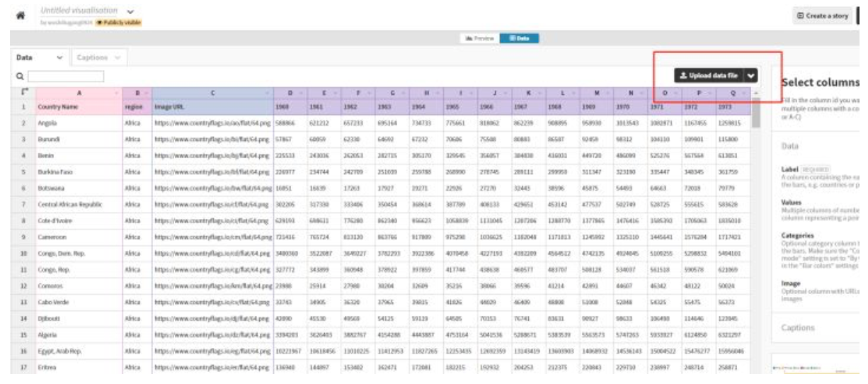The width and height of the screenshot is (868, 384).
Task: Select the Algeria cell
Action: (79, 336)
